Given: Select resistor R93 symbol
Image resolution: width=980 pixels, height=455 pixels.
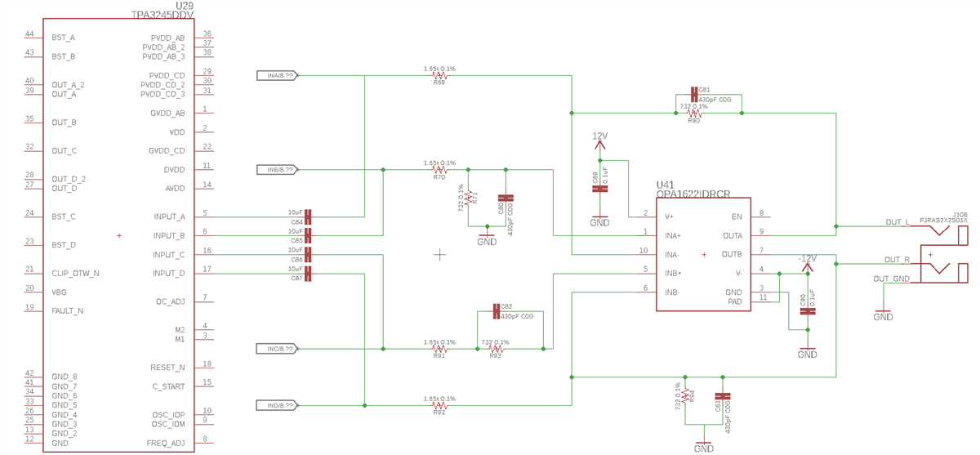Looking at the screenshot, I should 439,405.
